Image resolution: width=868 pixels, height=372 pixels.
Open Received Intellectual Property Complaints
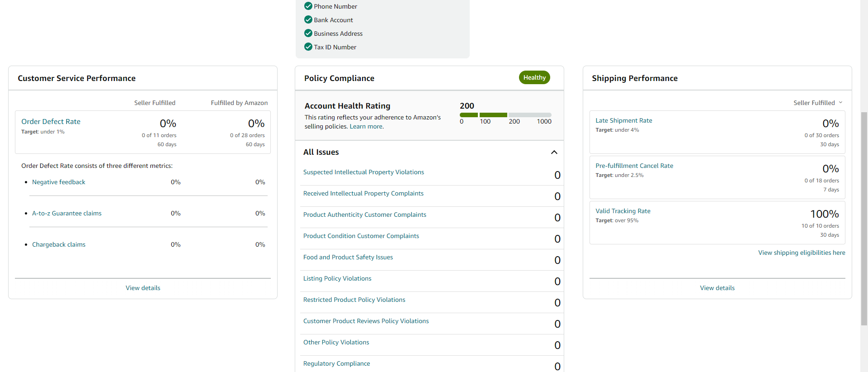[x=363, y=193]
